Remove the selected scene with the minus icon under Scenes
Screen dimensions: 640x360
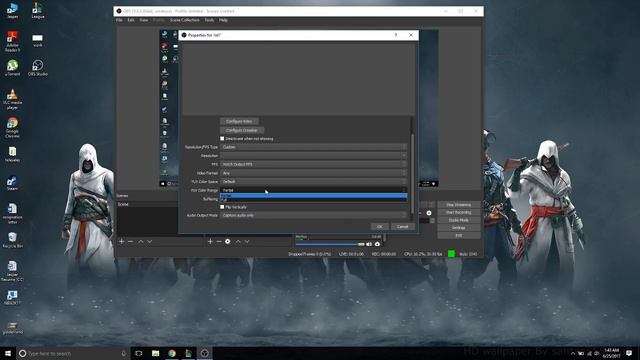pos(131,242)
